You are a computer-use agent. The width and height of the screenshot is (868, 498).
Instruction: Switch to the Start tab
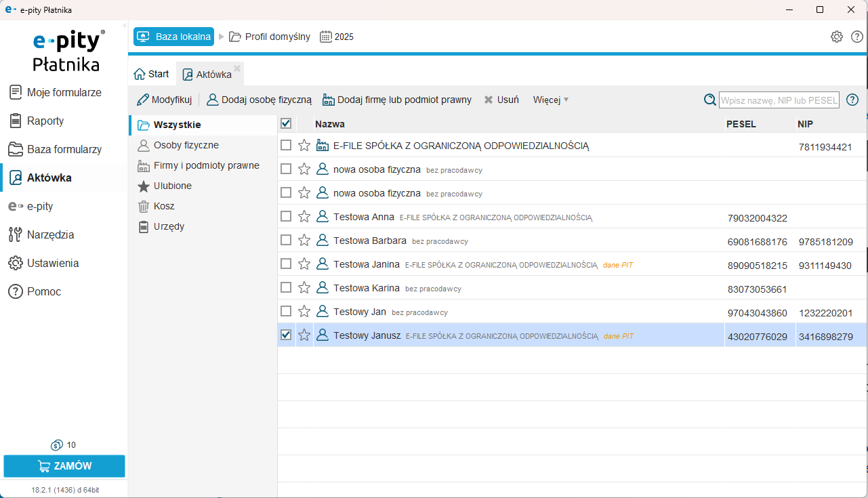(152, 75)
